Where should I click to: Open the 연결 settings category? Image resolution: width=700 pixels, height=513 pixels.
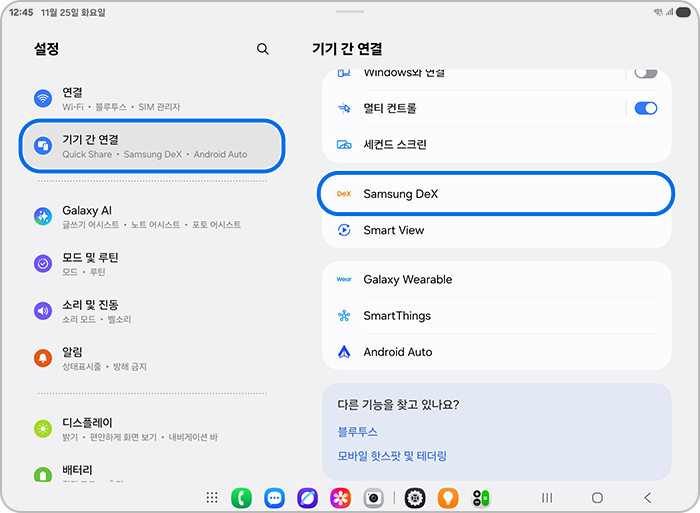[x=152, y=99]
